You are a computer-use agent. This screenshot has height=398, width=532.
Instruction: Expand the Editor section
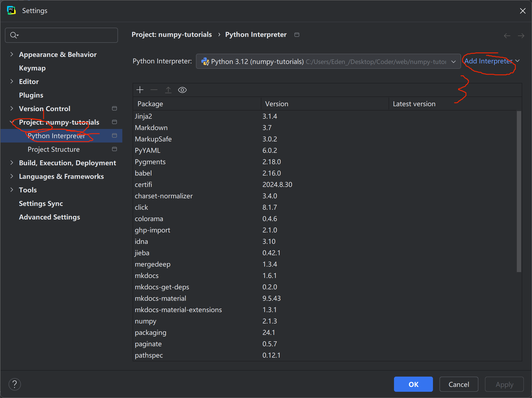click(x=12, y=81)
